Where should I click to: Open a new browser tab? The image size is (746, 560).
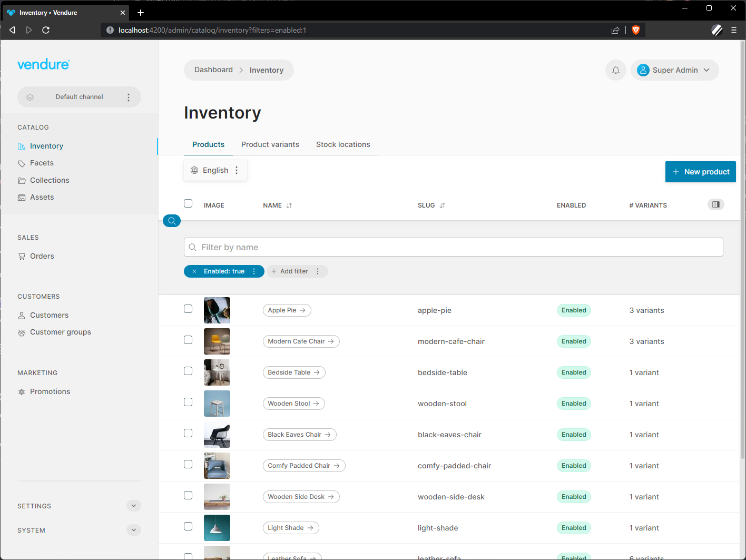click(x=141, y=13)
